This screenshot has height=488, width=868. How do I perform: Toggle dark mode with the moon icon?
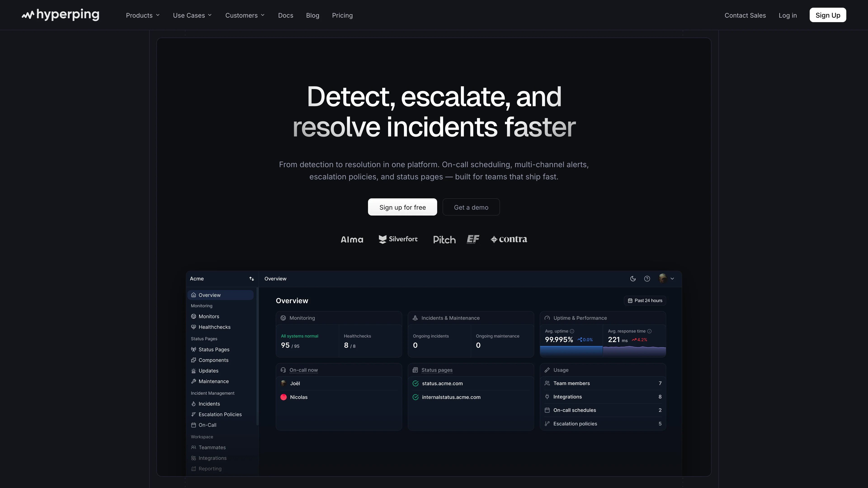pyautogui.click(x=632, y=279)
